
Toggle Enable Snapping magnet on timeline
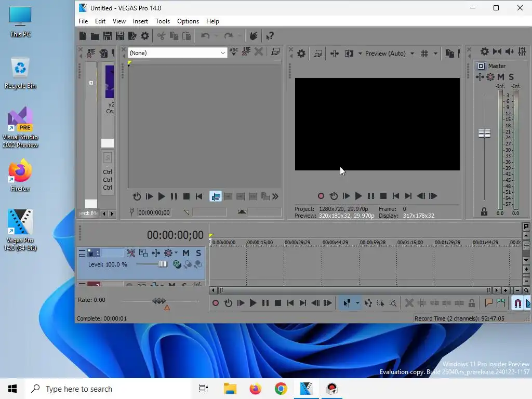[x=517, y=303]
